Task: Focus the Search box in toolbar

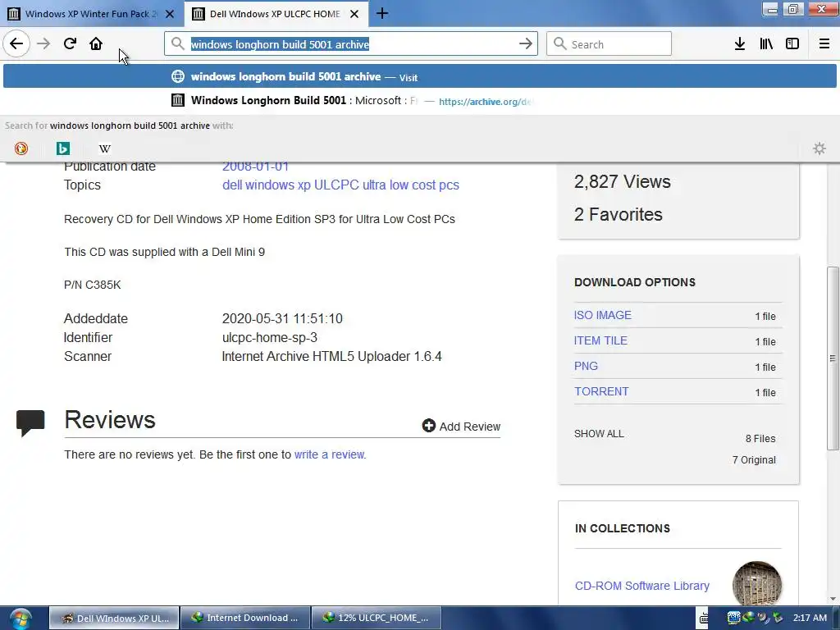Action: point(609,44)
